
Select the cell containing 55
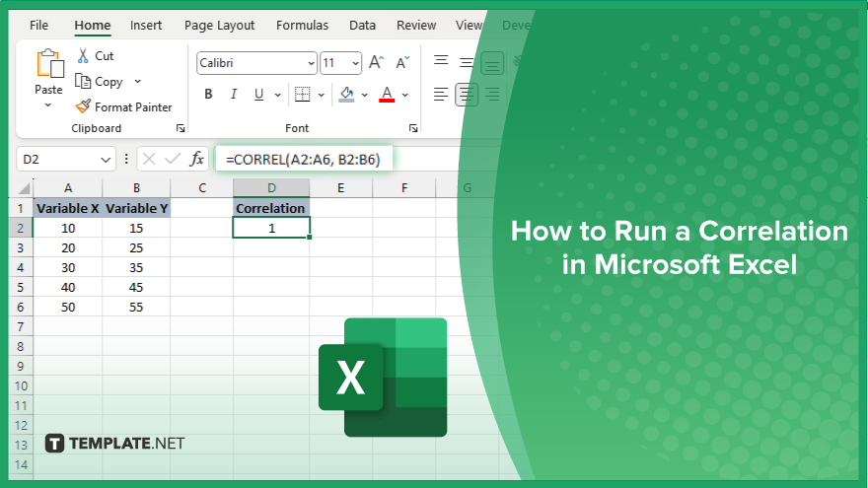pyautogui.click(x=136, y=307)
